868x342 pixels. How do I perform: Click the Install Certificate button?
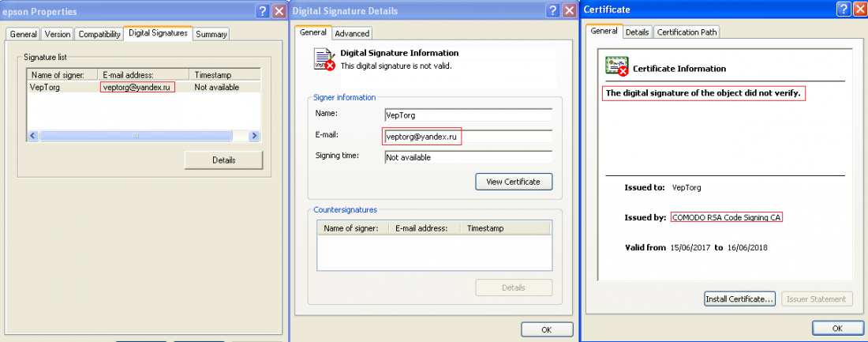click(x=739, y=299)
